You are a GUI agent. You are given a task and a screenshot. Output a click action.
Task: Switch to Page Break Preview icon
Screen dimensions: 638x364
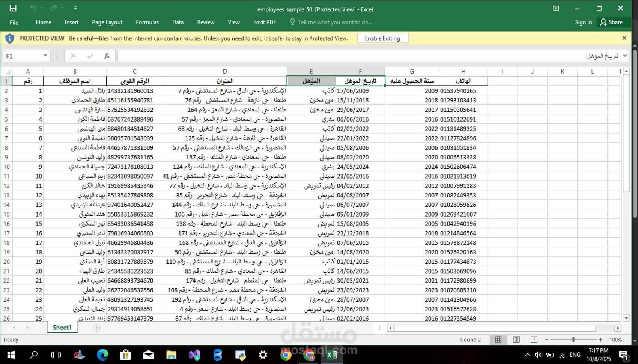pyautogui.click(x=534, y=340)
